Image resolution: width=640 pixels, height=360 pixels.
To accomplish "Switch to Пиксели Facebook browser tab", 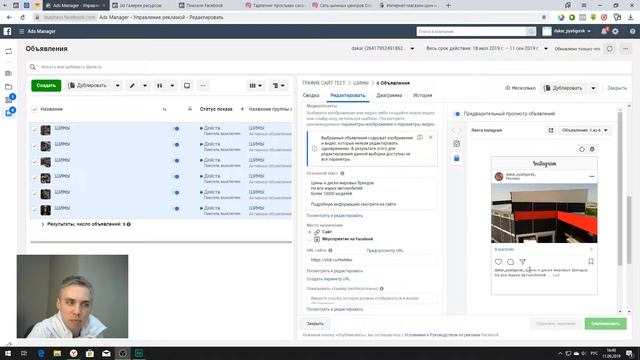I will (205, 5).
